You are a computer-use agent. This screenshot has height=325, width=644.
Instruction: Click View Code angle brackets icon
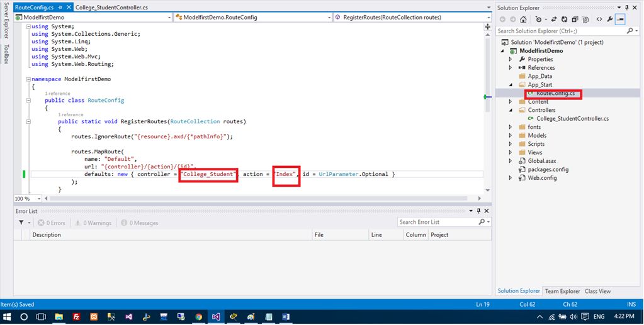[599, 19]
